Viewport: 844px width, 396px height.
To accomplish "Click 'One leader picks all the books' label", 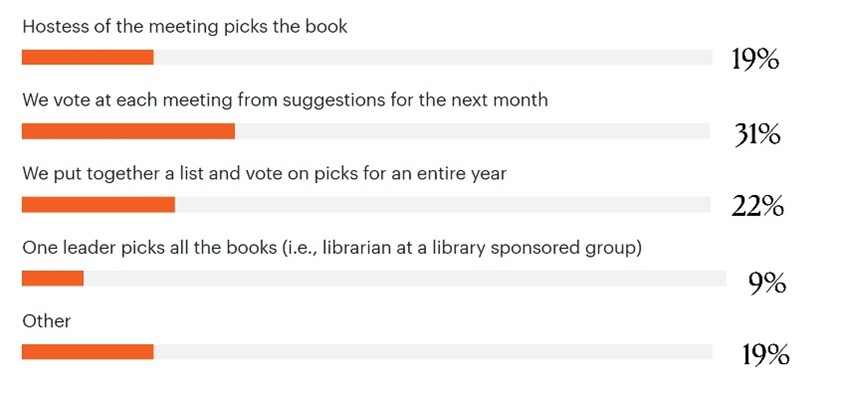I will click(332, 248).
